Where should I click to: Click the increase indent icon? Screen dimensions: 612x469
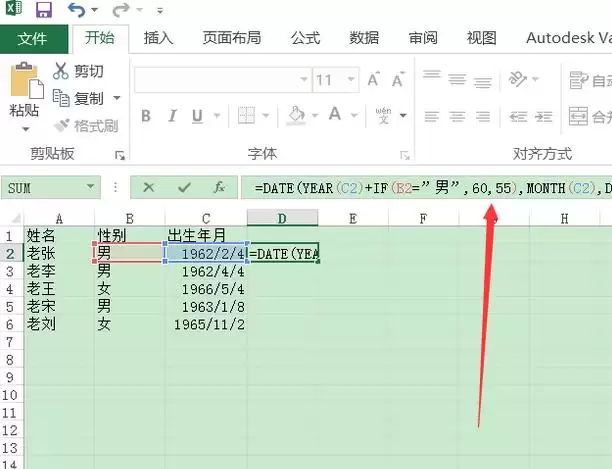click(x=543, y=116)
